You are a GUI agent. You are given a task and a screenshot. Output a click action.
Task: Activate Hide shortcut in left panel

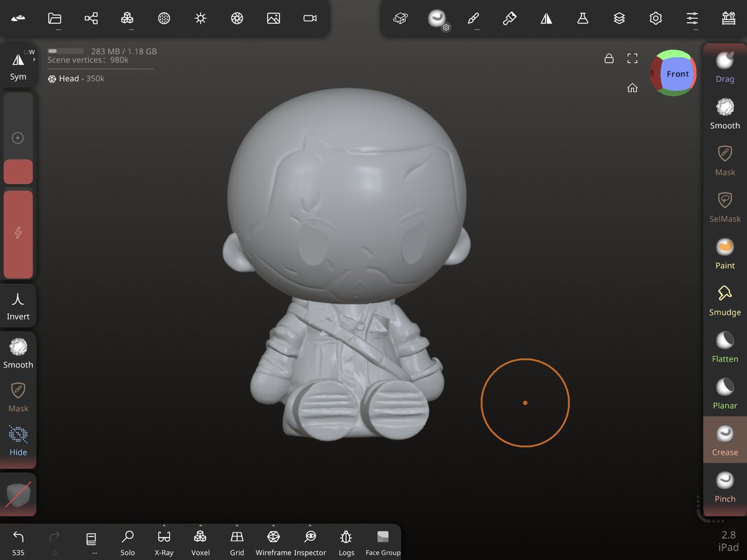[x=18, y=441]
